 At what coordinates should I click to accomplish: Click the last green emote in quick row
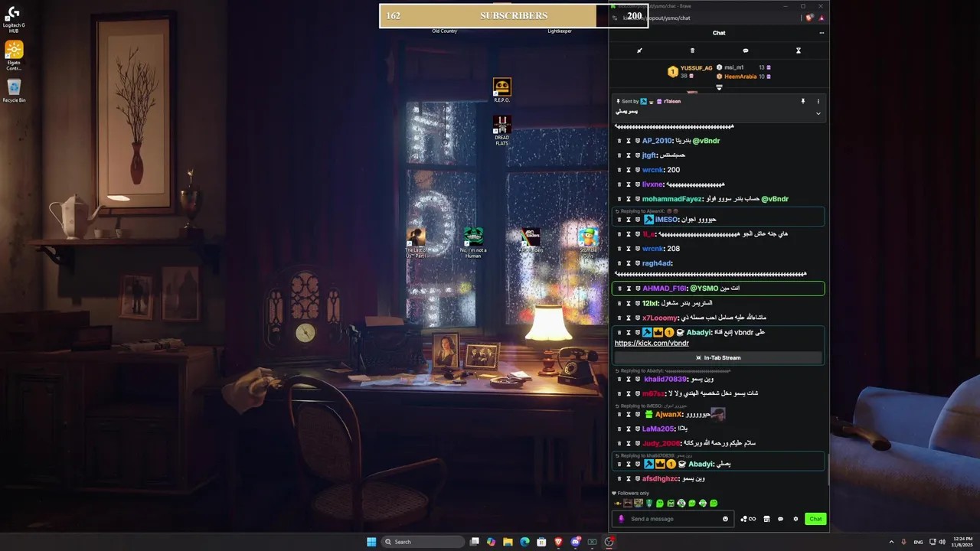(714, 503)
